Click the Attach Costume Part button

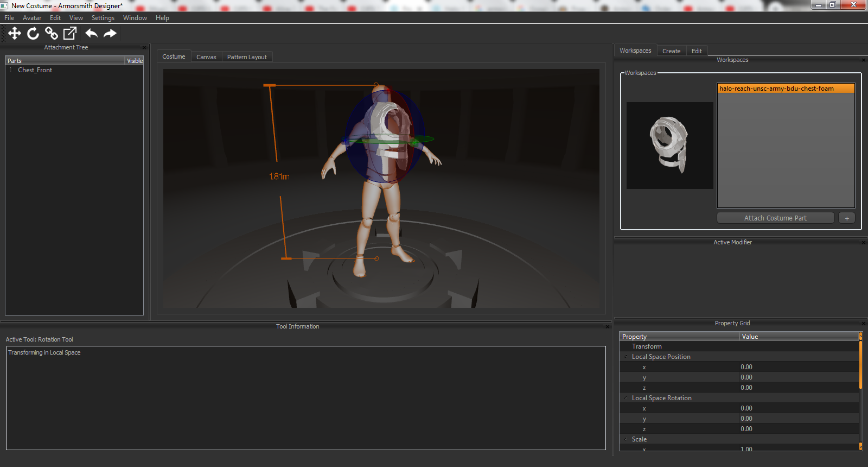tap(775, 218)
